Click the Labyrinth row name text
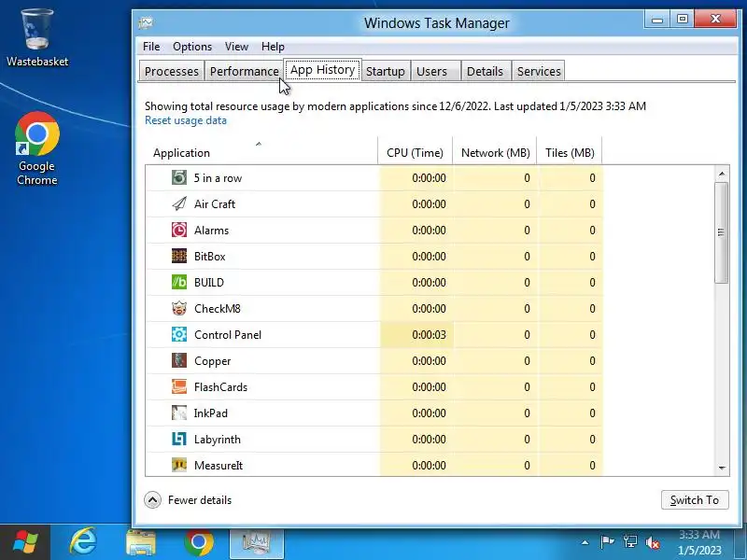Viewport: 747px width, 560px height. 218,440
